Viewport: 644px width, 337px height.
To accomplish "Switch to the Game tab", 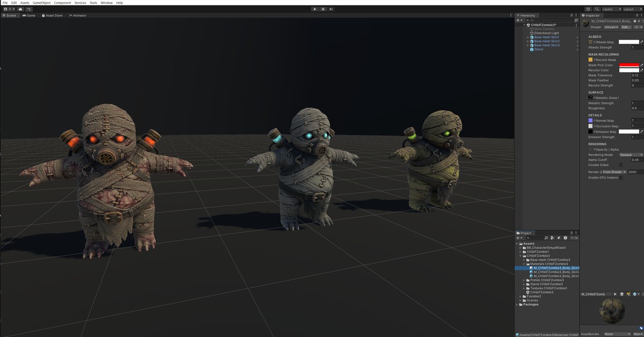I will click(29, 16).
